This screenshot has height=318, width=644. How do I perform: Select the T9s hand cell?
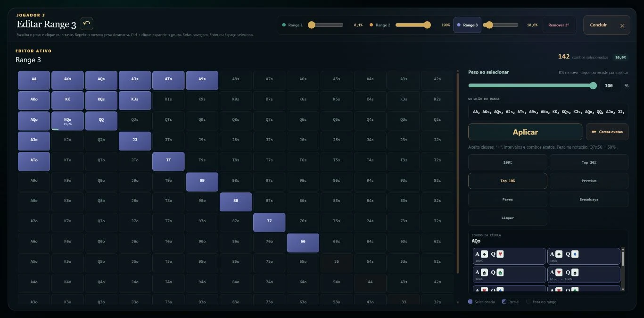click(x=202, y=161)
